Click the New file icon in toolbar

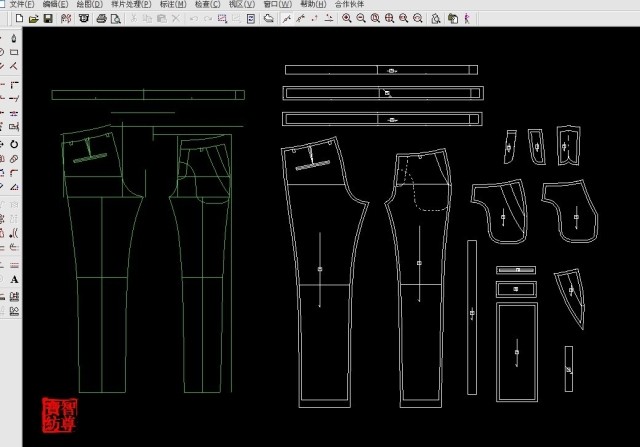[x=19, y=19]
